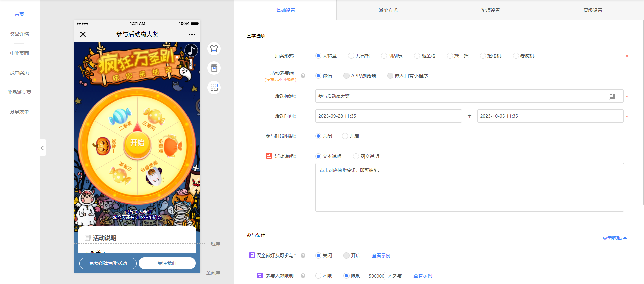
Task: Click the 500000 participant count field
Action: pos(375,276)
